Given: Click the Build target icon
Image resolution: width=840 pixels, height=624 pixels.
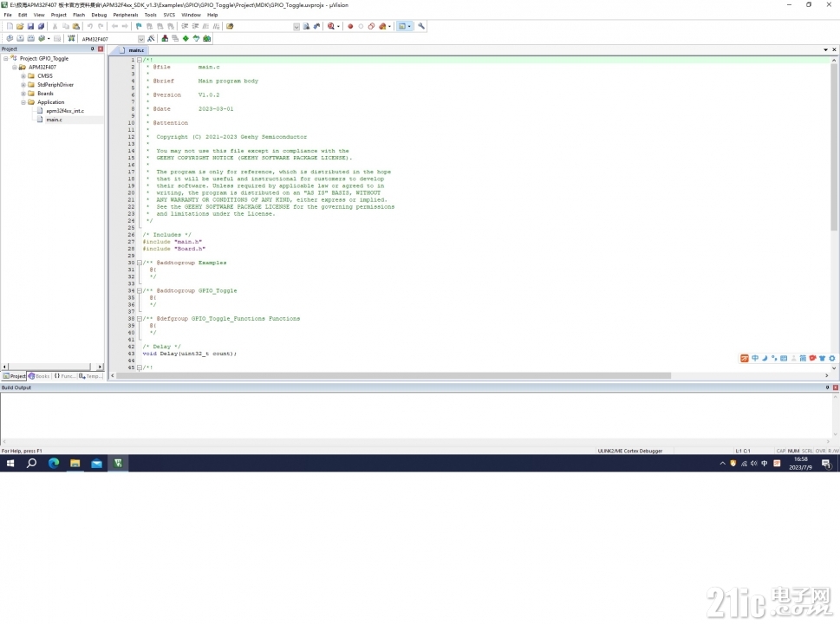Looking at the screenshot, I should (x=20, y=38).
